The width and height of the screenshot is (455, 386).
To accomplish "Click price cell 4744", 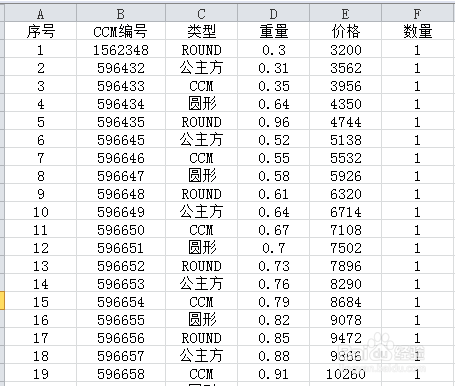I will [345, 121].
